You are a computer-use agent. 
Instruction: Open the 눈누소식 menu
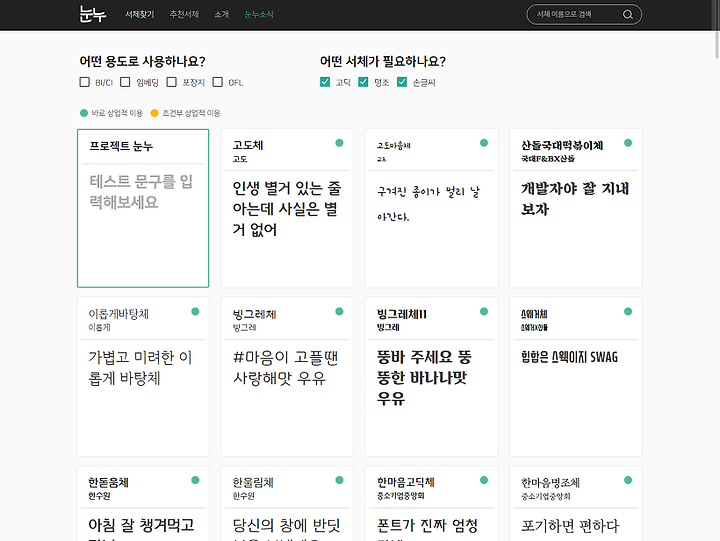[x=259, y=14]
